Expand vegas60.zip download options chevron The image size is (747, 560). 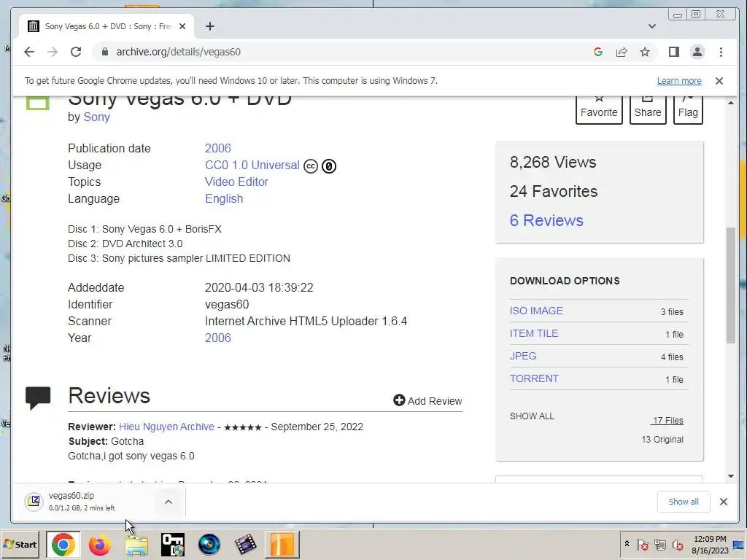click(169, 502)
